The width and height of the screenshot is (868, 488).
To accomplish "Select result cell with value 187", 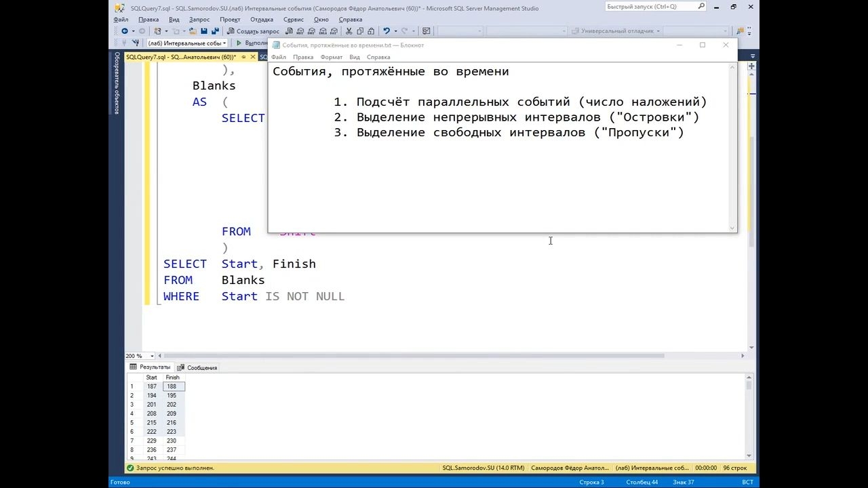I will pos(151,386).
